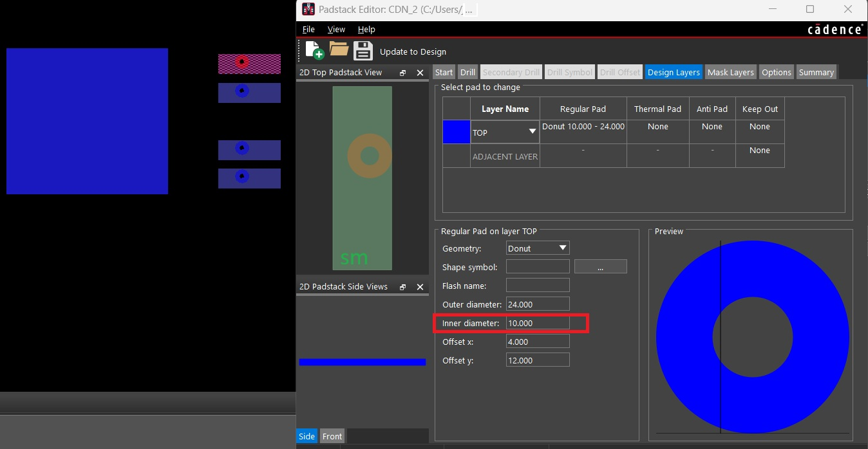
Task: Undock the 2D Padstack Side Views panel
Action: (403, 287)
